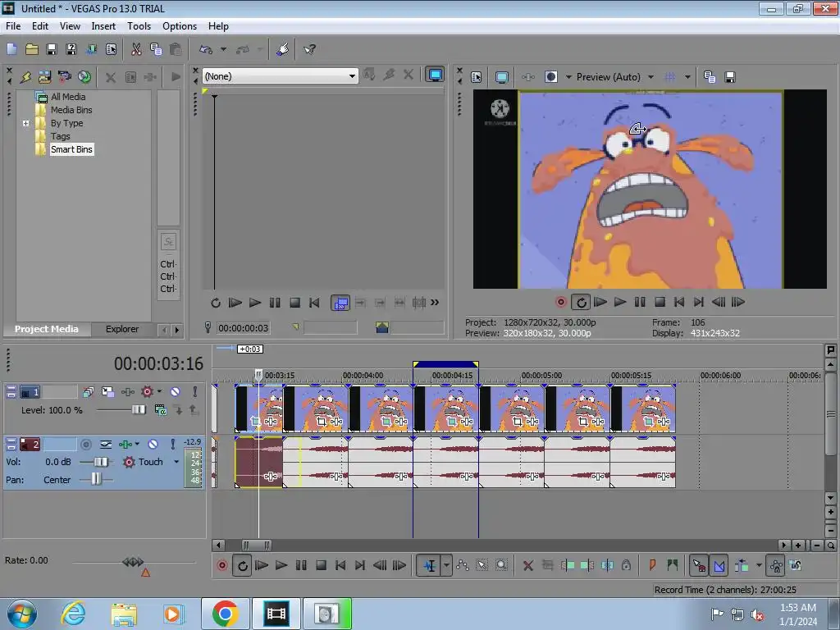Open the preview Overlays grid dropdown arrow
The width and height of the screenshot is (840, 630).
[687, 77]
